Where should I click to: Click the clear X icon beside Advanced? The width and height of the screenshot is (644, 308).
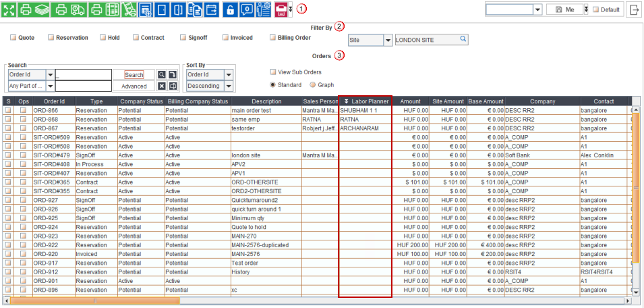point(162,86)
